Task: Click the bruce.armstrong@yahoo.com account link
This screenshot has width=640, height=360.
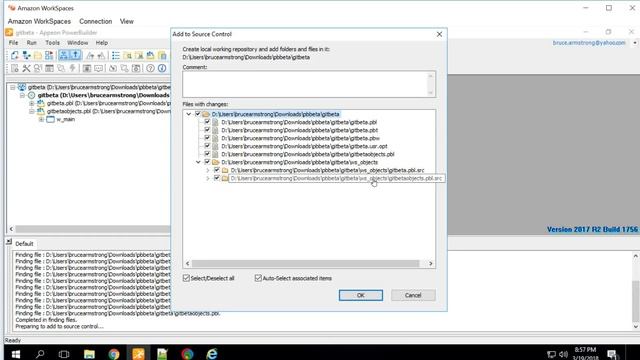Action: 589,43
